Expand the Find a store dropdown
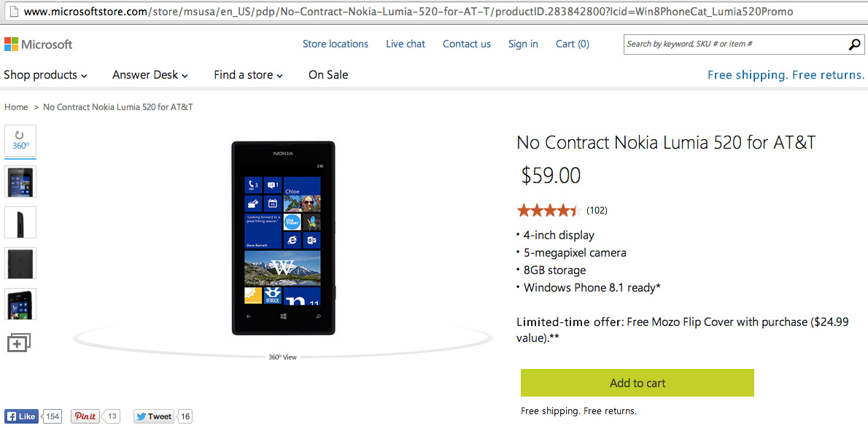The image size is (868, 428). 249,75
